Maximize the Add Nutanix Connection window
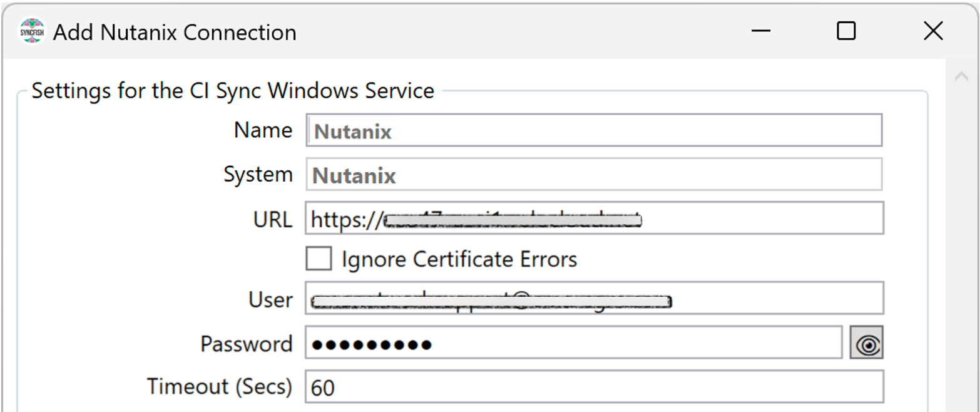The height and width of the screenshot is (412, 980). point(846,31)
